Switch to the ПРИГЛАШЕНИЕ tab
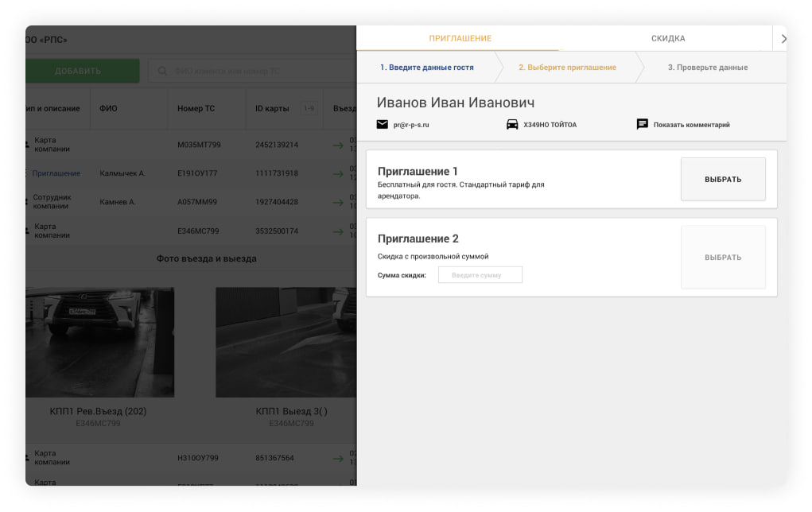The width and height of the screenshot is (812, 512). (460, 38)
